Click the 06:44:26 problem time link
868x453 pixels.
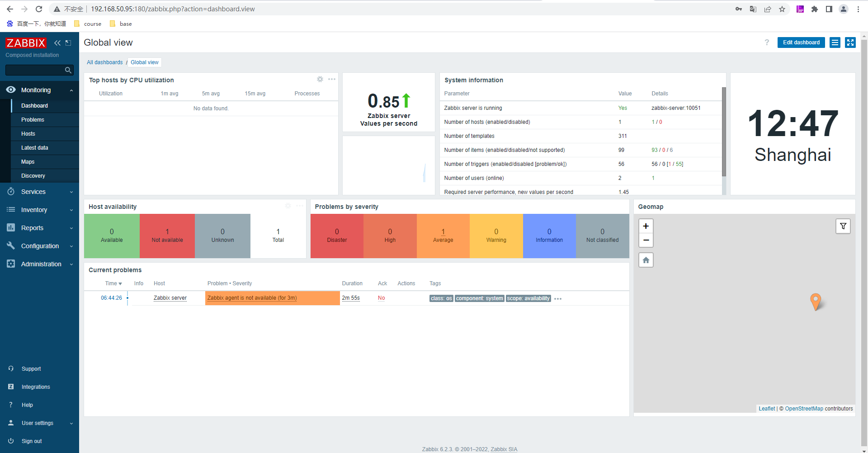[111, 298]
